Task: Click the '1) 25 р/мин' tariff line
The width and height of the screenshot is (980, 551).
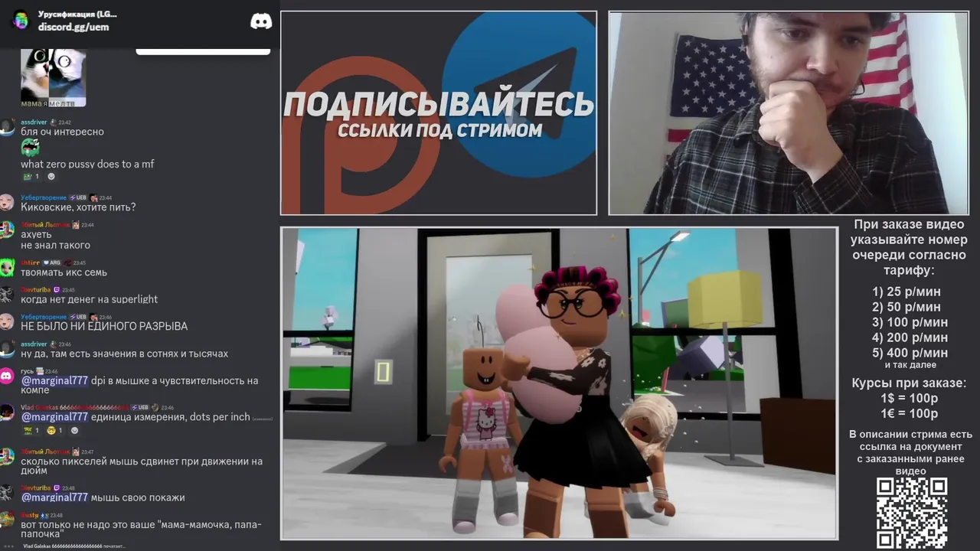Action: tap(906, 292)
